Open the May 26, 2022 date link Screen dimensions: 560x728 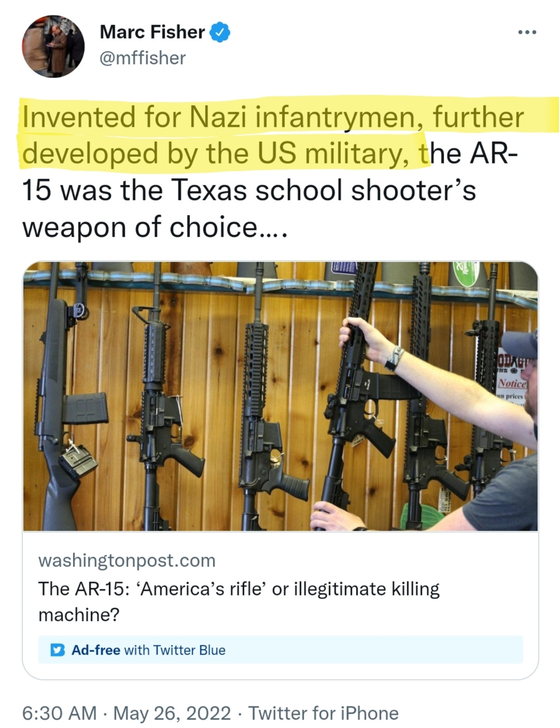coord(172,713)
